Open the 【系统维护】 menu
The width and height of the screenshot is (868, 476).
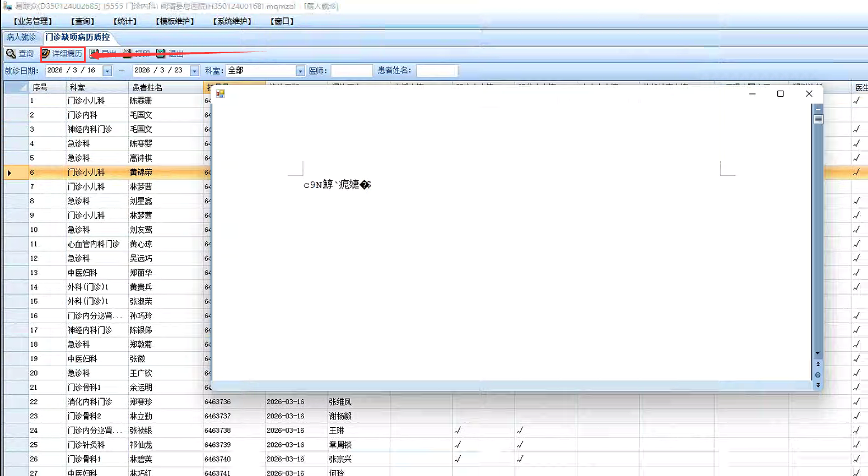point(232,21)
